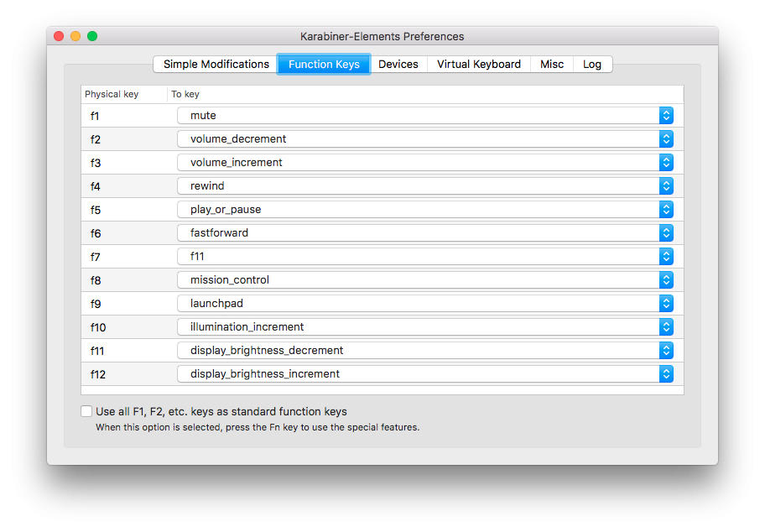Minimize the Karabiner-Elements Preferences window
Screen dimensions: 765x532
pos(75,36)
